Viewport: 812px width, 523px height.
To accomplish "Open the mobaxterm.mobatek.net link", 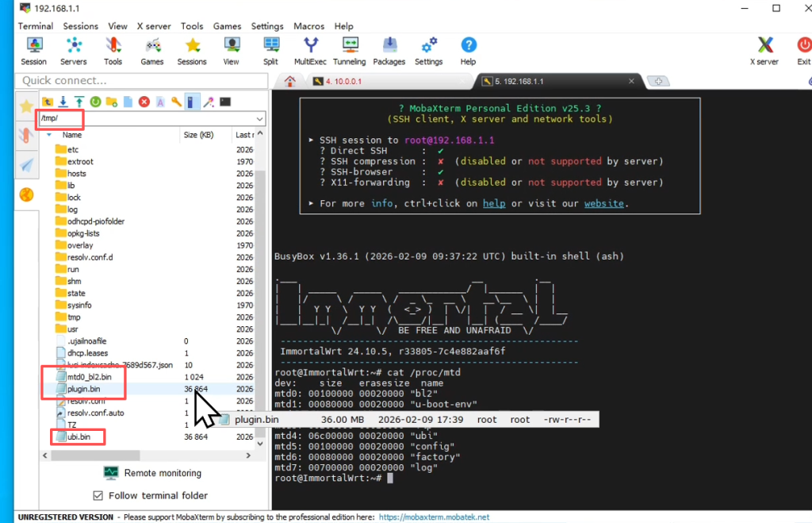I will (x=433, y=517).
